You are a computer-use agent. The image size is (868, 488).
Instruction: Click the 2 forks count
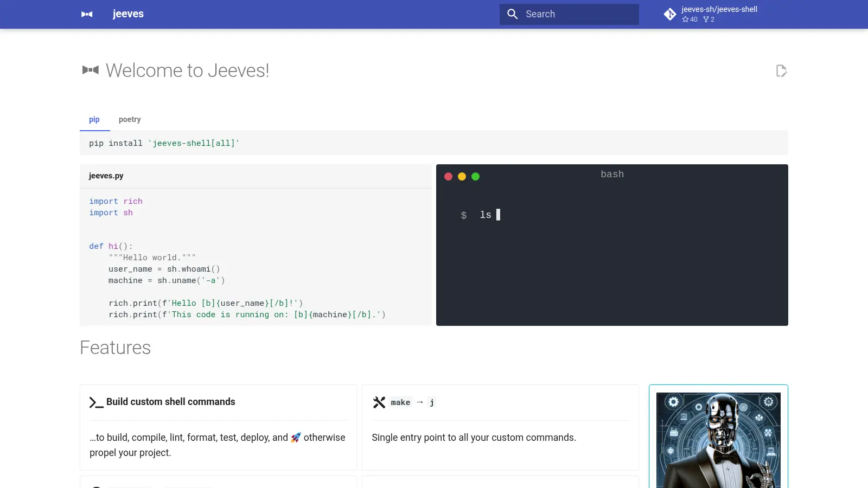709,20
